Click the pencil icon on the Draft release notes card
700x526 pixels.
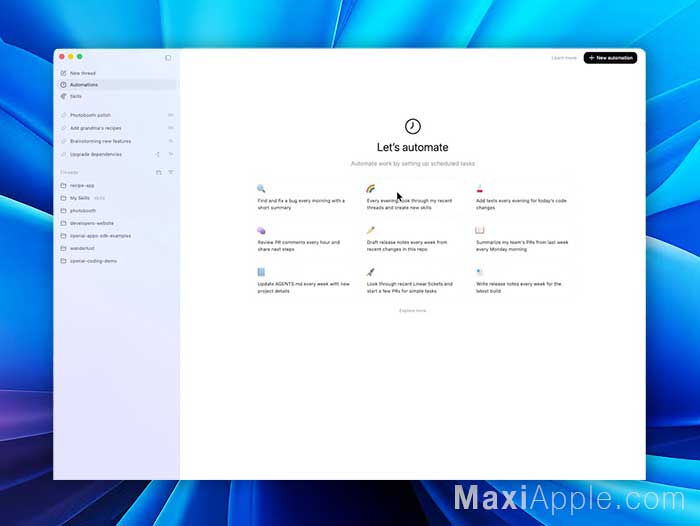click(371, 230)
